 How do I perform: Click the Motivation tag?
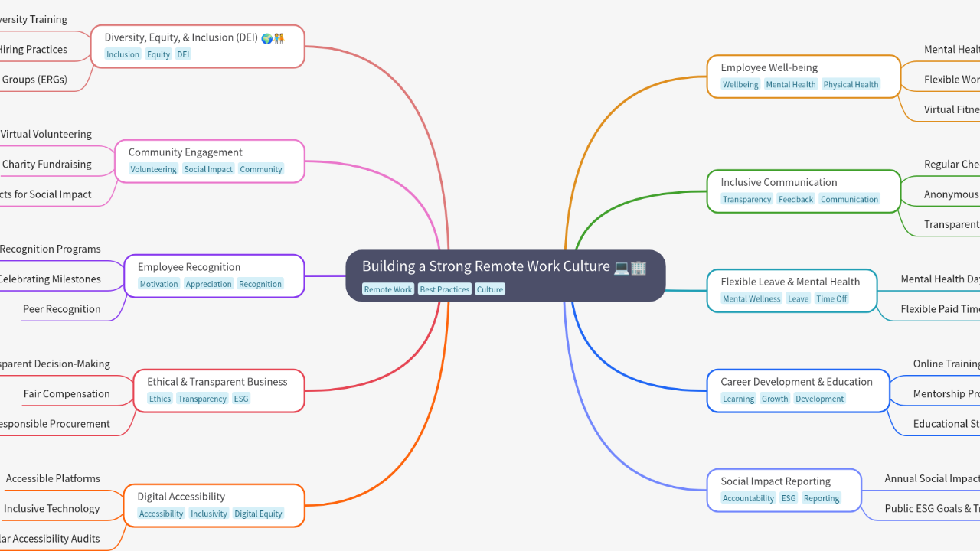click(x=158, y=284)
